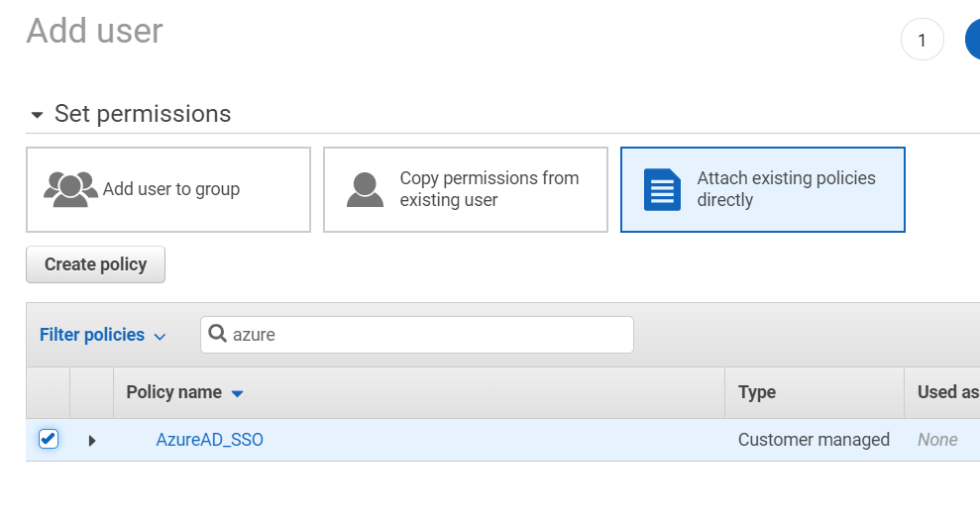This screenshot has height=522, width=980.
Task: Open the AzureAD_SSO policy link
Action: click(210, 440)
